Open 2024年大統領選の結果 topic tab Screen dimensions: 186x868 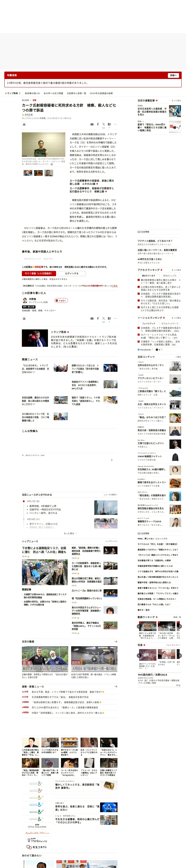click(101, 93)
